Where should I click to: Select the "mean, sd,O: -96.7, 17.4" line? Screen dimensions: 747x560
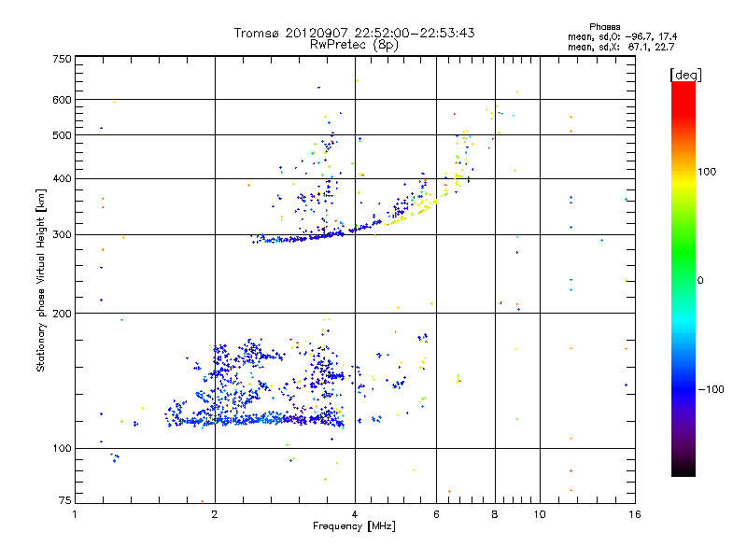coord(622,36)
